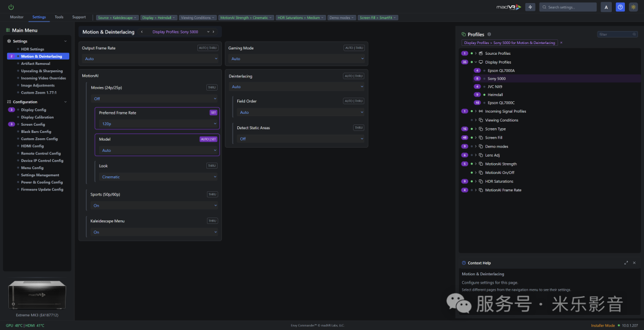The width and height of the screenshot is (644, 330).
Task: Go to the previous profile with left arrow
Action: click(x=141, y=32)
